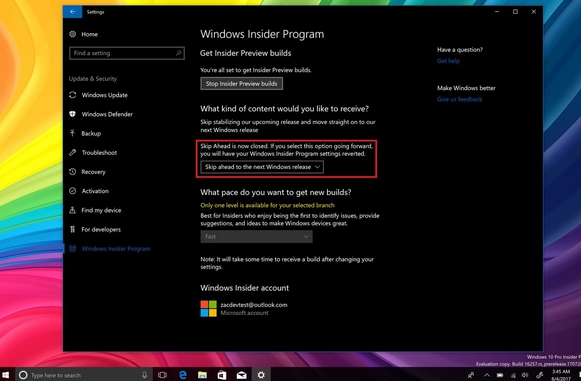Click the Activation checkmark icon
This screenshot has width=581, height=381.
click(73, 191)
